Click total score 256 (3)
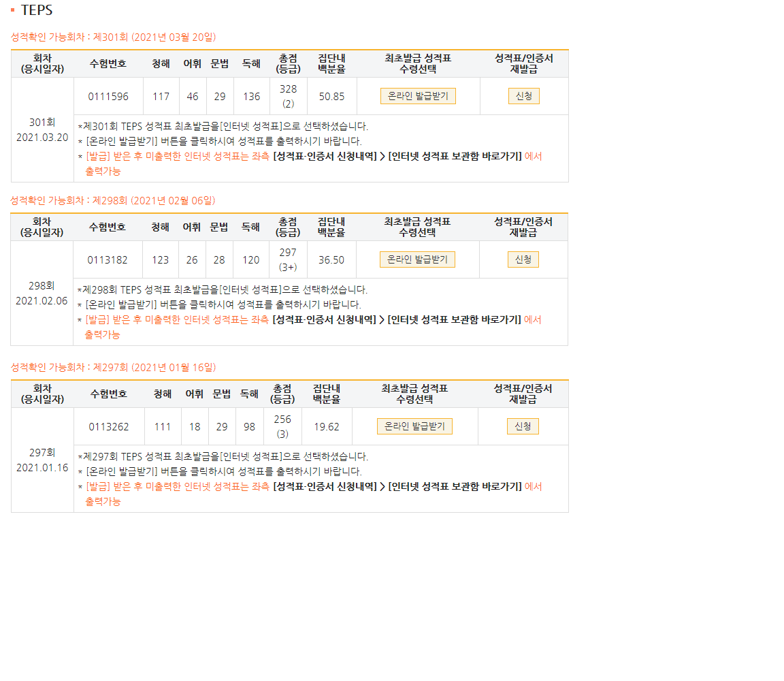The width and height of the screenshot is (784, 681). pyautogui.click(x=282, y=426)
